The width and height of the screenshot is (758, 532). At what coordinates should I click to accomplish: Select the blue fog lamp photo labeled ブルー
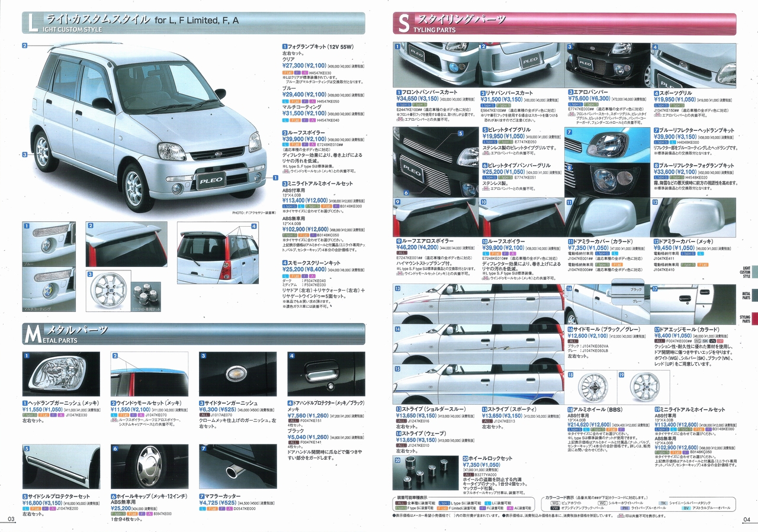click(x=49, y=244)
